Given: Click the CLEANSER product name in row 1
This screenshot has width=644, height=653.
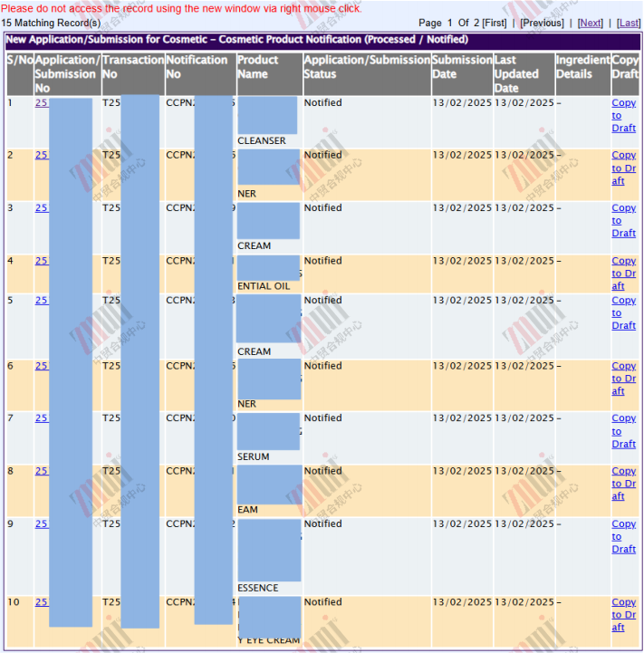Looking at the screenshot, I should pos(262,140).
